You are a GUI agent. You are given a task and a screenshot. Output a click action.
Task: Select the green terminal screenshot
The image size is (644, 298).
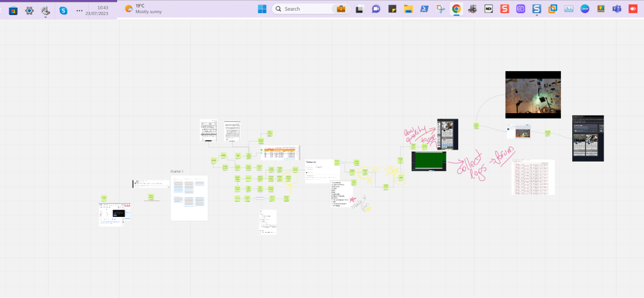[x=429, y=161]
